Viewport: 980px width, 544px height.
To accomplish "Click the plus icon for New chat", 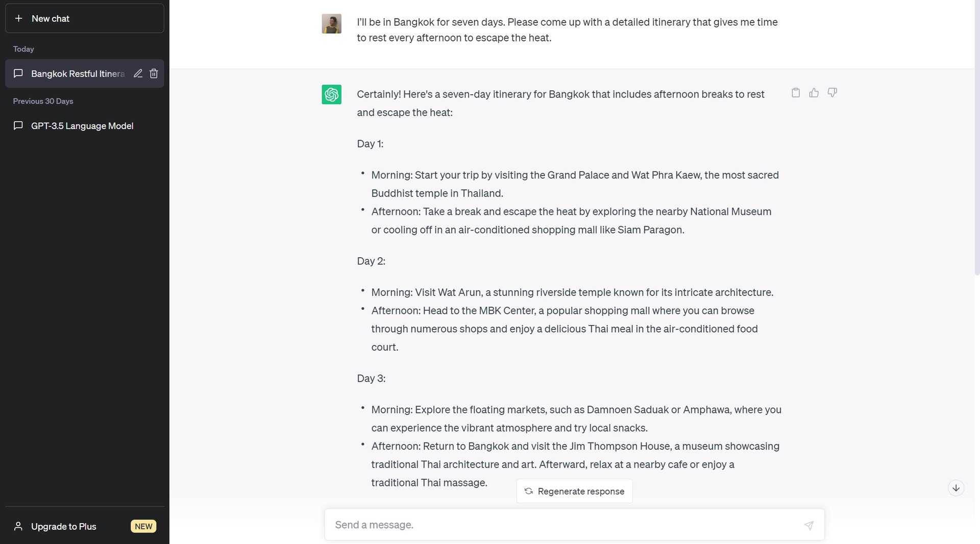I will 19,18.
